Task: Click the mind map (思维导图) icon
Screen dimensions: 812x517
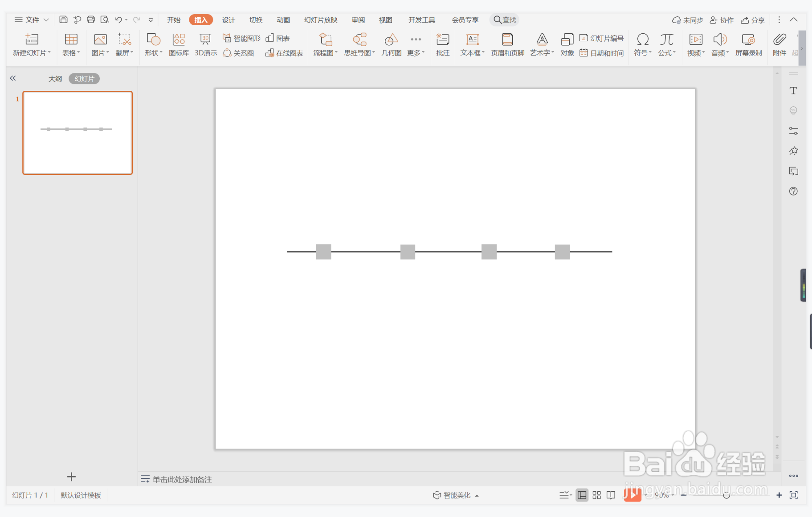Action: click(360, 40)
